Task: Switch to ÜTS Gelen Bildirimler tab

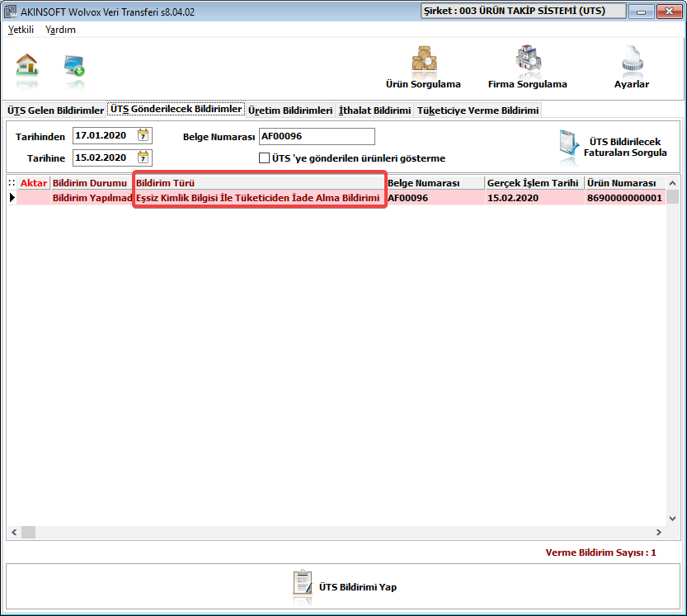Action: point(55,111)
